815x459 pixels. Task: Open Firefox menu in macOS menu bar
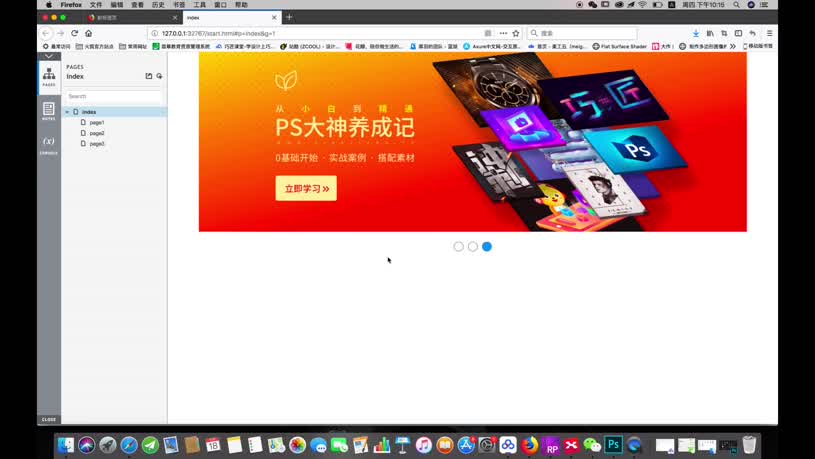pos(71,5)
